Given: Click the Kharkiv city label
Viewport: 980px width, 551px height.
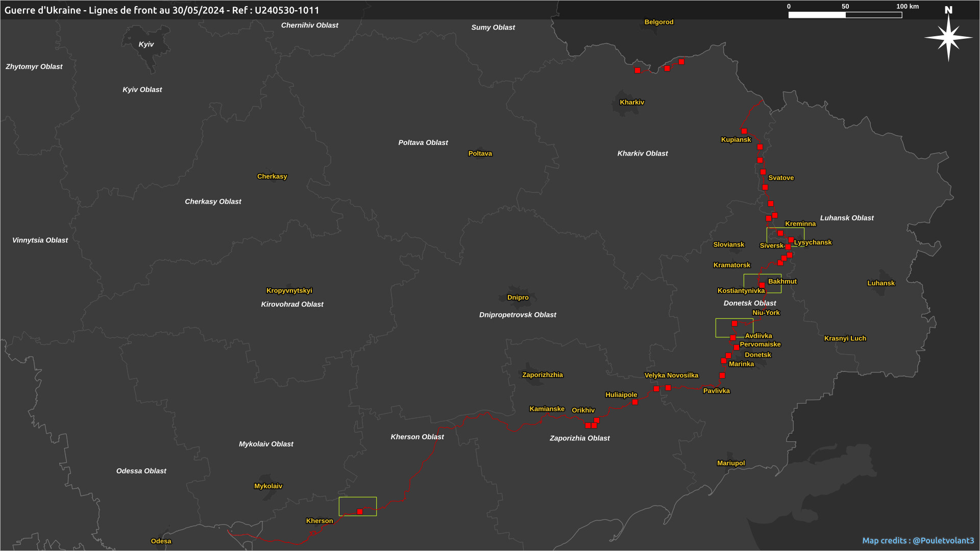Looking at the screenshot, I should point(632,102).
